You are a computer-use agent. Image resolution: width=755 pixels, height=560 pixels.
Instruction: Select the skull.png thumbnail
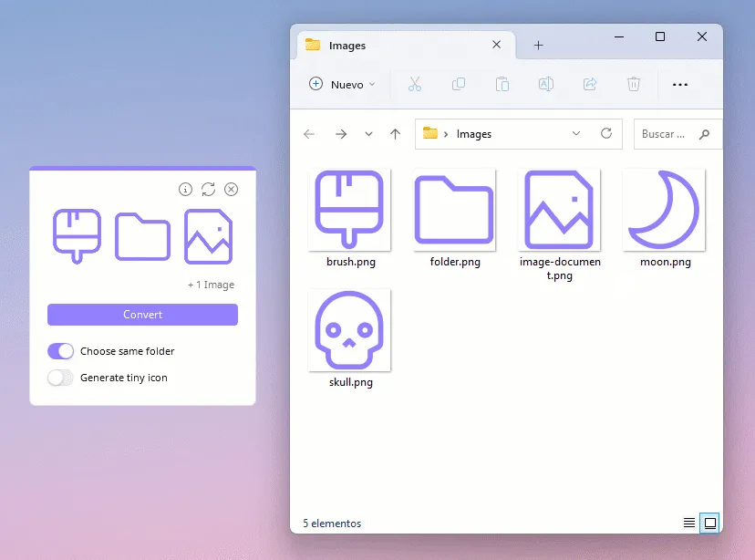pyautogui.click(x=349, y=330)
